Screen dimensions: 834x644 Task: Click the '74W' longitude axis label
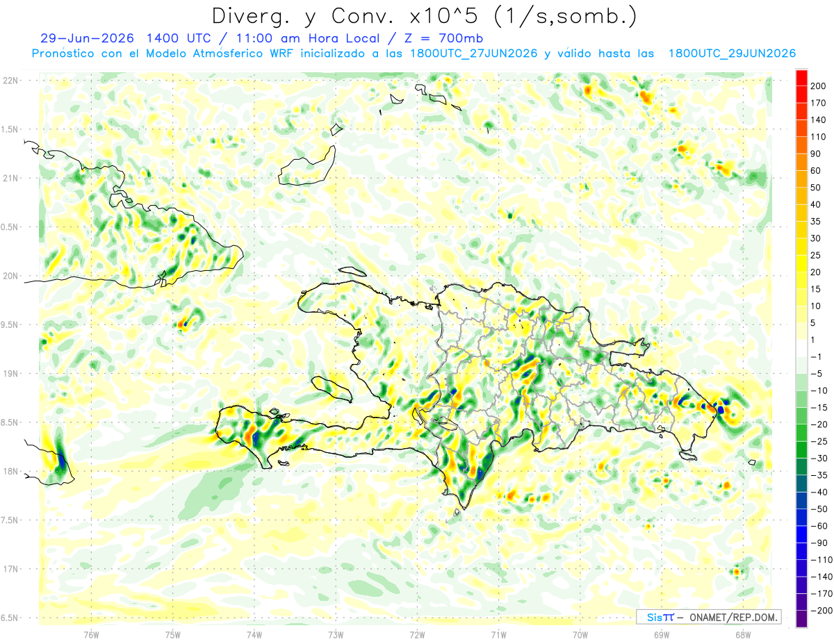254,634
